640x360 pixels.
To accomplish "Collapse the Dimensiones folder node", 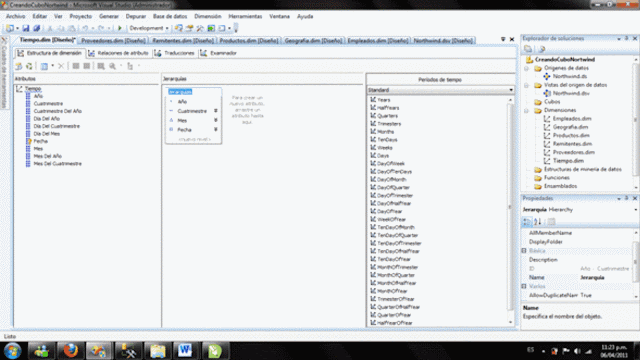I will pyautogui.click(x=527, y=110).
